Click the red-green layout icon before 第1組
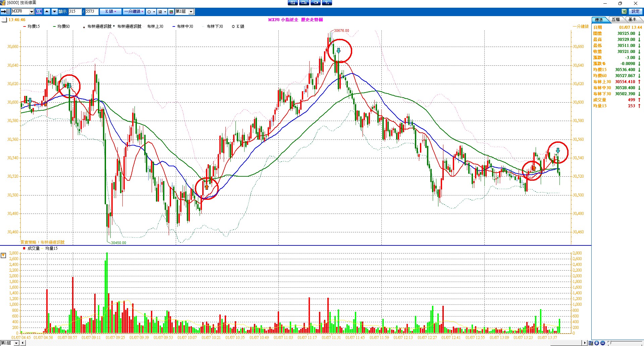644x346 pixels. [171, 12]
